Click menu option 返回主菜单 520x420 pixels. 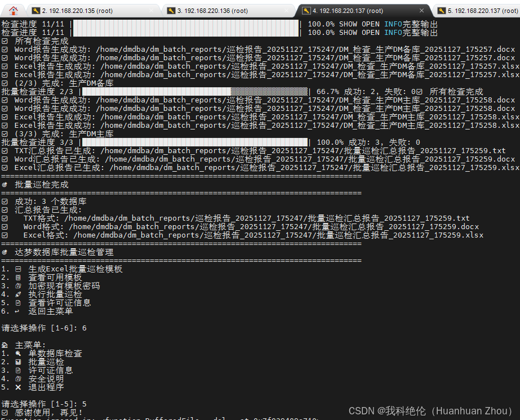pos(50,311)
